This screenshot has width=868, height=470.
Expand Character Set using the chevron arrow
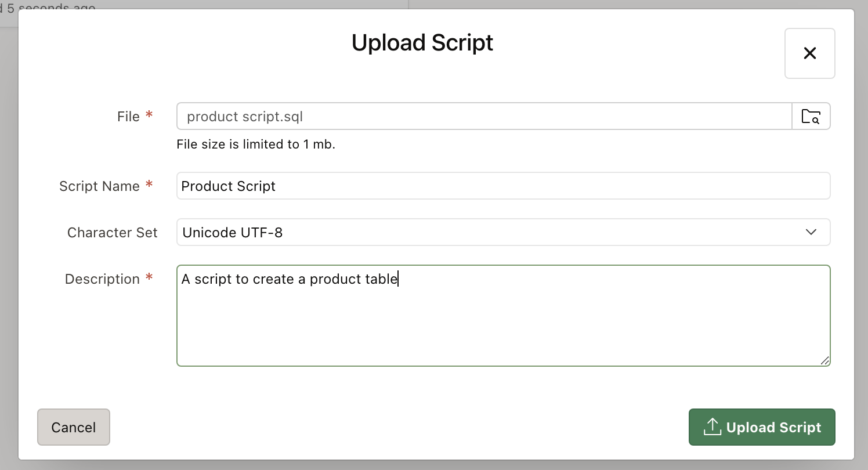(x=811, y=232)
